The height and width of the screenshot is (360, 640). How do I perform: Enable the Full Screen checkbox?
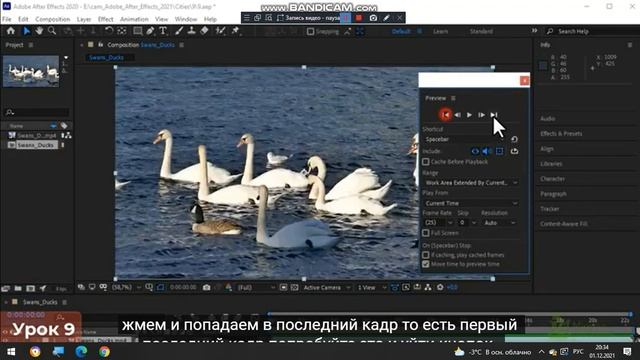[426, 233]
